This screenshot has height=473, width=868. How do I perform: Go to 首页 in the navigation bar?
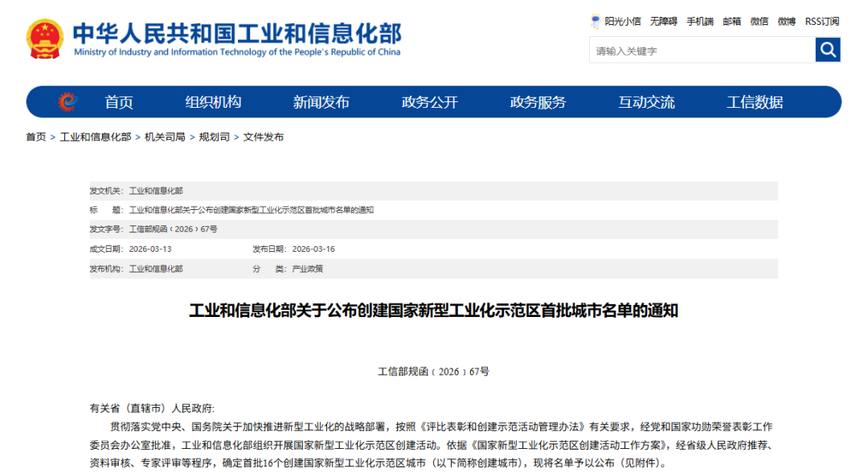[119, 102]
